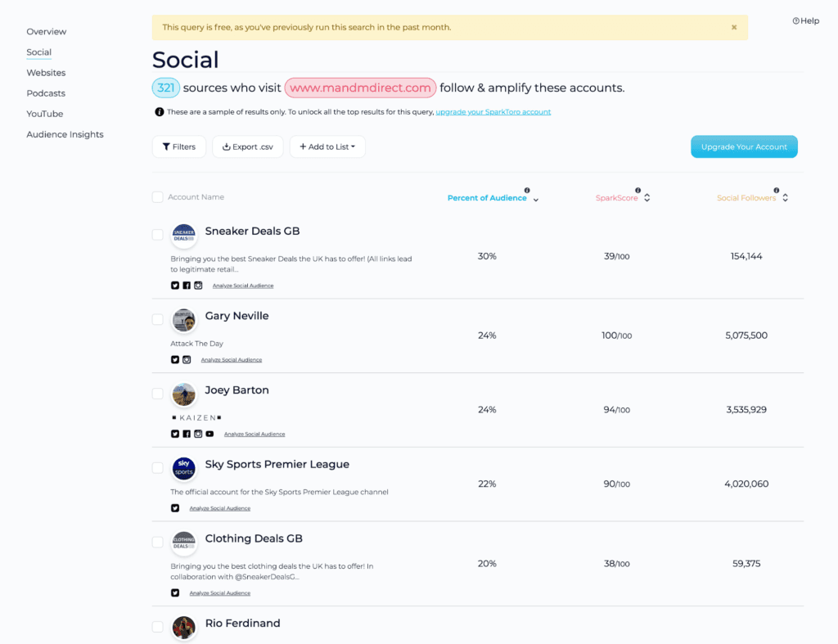Select the 100/100 SparkScore value

[x=616, y=336]
